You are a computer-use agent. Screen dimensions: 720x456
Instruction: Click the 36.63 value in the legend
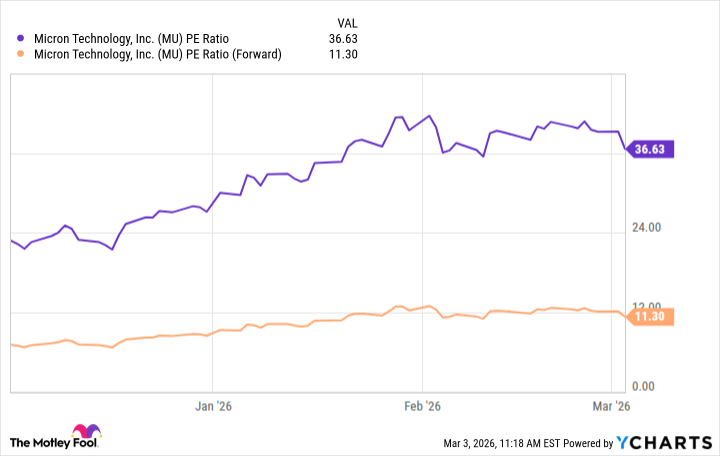point(343,39)
